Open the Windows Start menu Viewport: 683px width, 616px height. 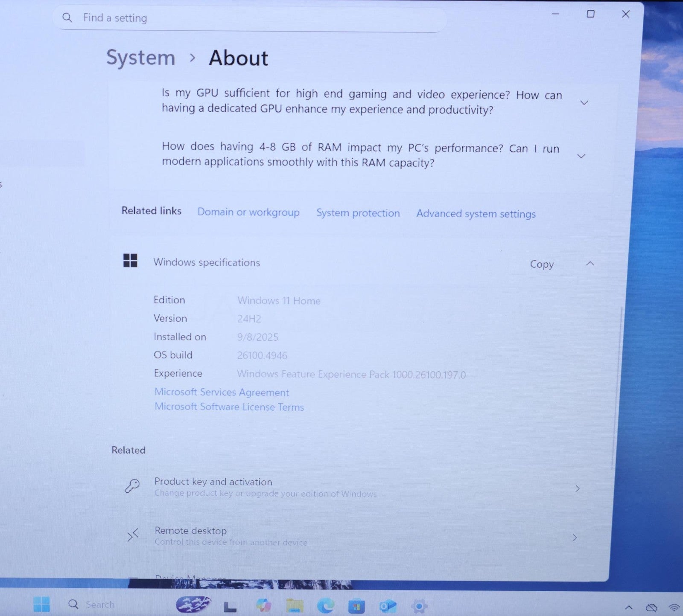(x=41, y=604)
